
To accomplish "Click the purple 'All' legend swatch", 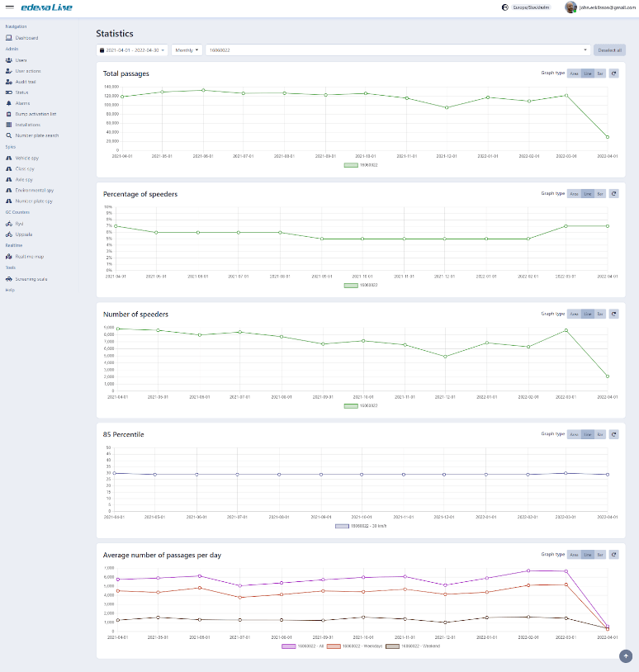I will (x=288, y=646).
